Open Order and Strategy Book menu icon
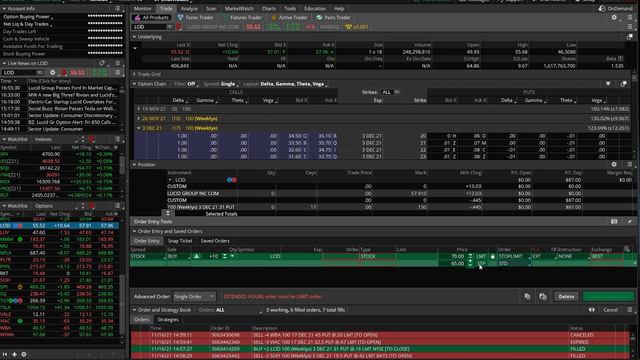 630,310
